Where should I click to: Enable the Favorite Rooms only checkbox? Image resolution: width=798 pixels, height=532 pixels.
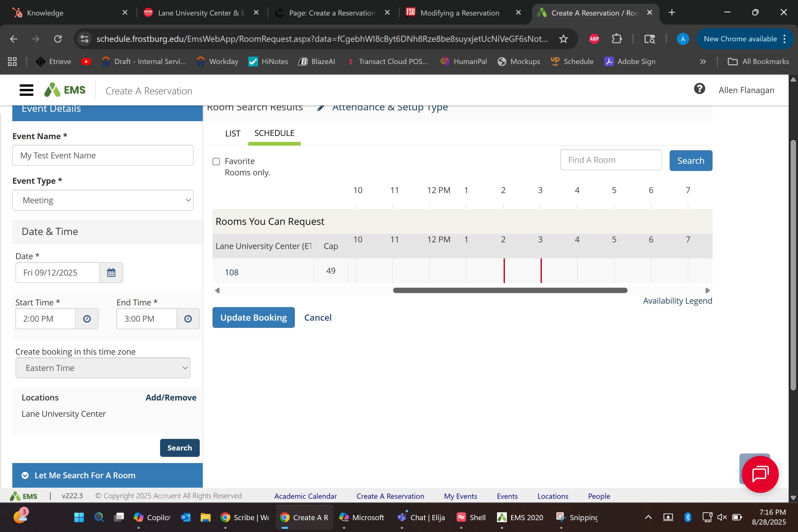(x=216, y=162)
